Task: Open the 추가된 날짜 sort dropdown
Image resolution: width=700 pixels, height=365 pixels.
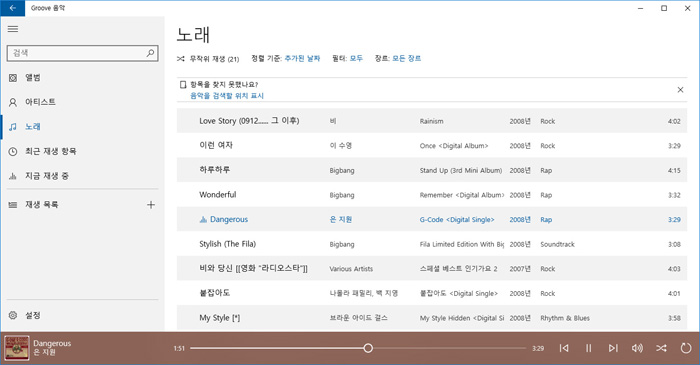Action: point(302,58)
